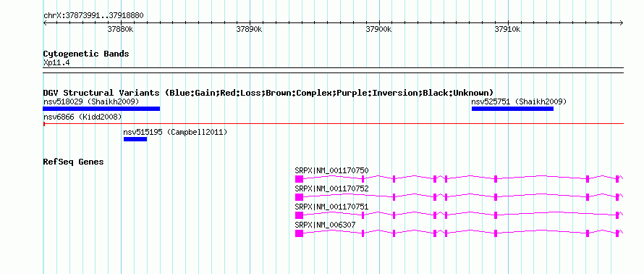Open the SRPX|NM_001170751 transcript label
Viewport: 644px width, 274px height.
coord(332,207)
